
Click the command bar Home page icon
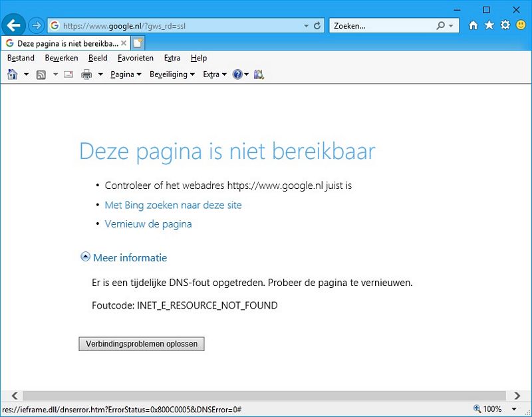(13, 74)
